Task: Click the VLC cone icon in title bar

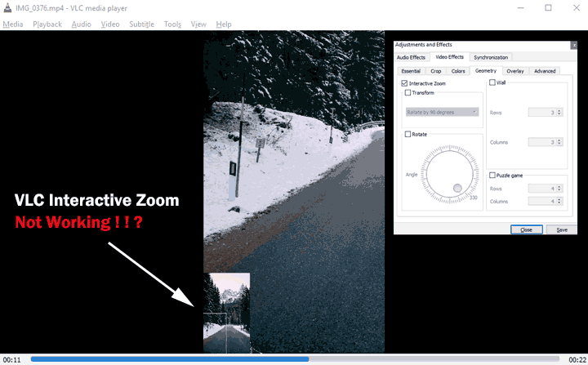Action: [7, 8]
